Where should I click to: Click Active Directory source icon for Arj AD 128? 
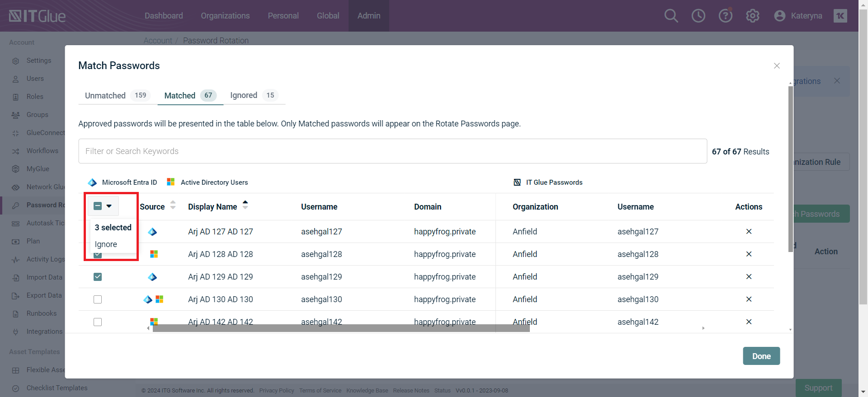154,254
